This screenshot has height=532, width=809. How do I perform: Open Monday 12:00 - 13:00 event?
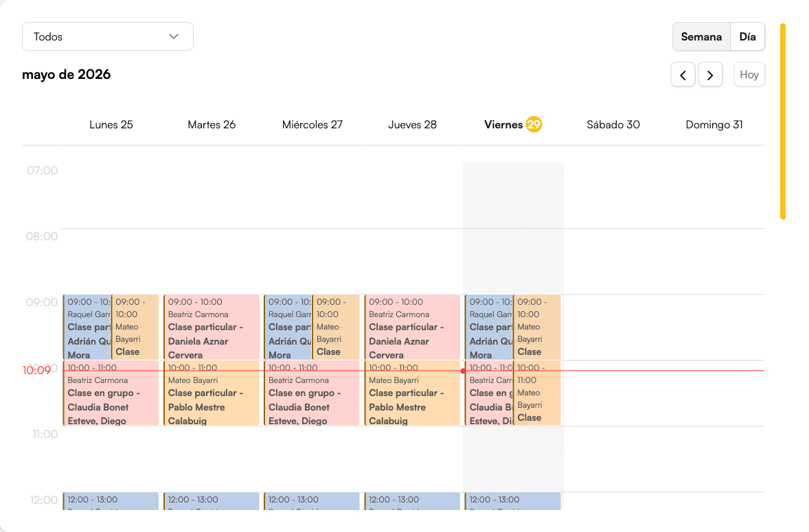(111, 501)
